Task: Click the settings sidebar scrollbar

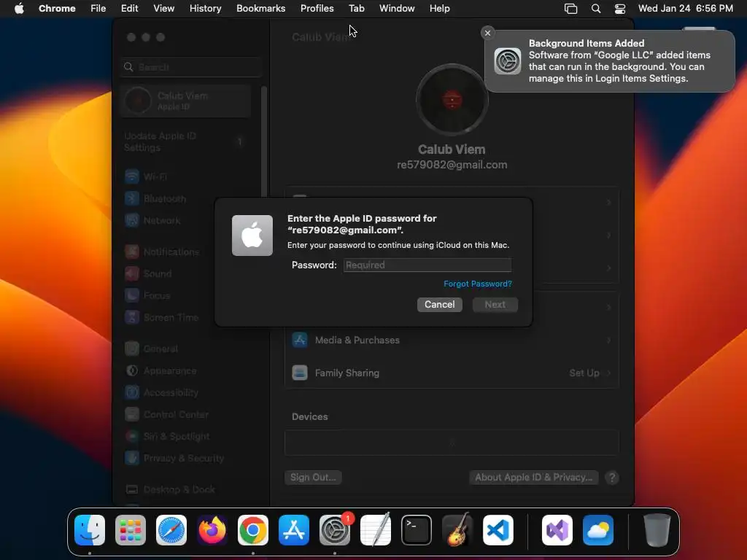Action: (x=264, y=142)
